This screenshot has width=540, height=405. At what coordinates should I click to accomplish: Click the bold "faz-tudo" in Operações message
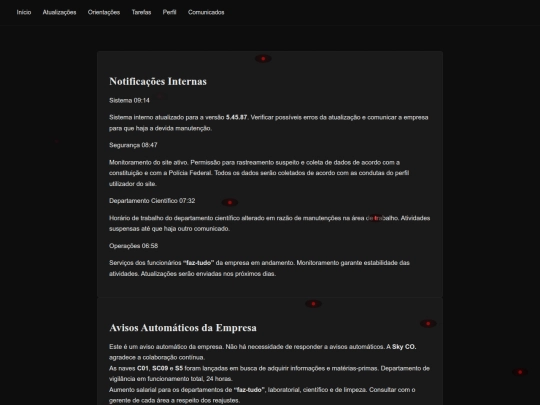198,263
